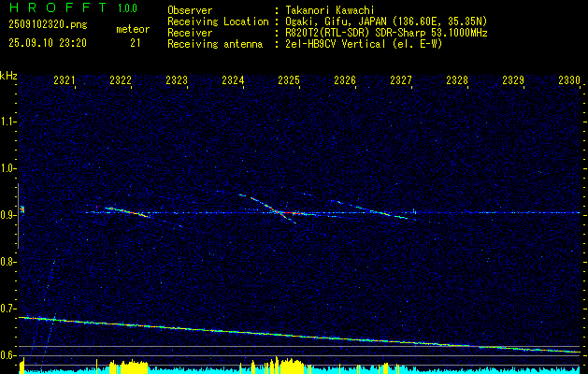Click observer name Takanori Kawachi
The image size is (588, 374).
(330, 10)
